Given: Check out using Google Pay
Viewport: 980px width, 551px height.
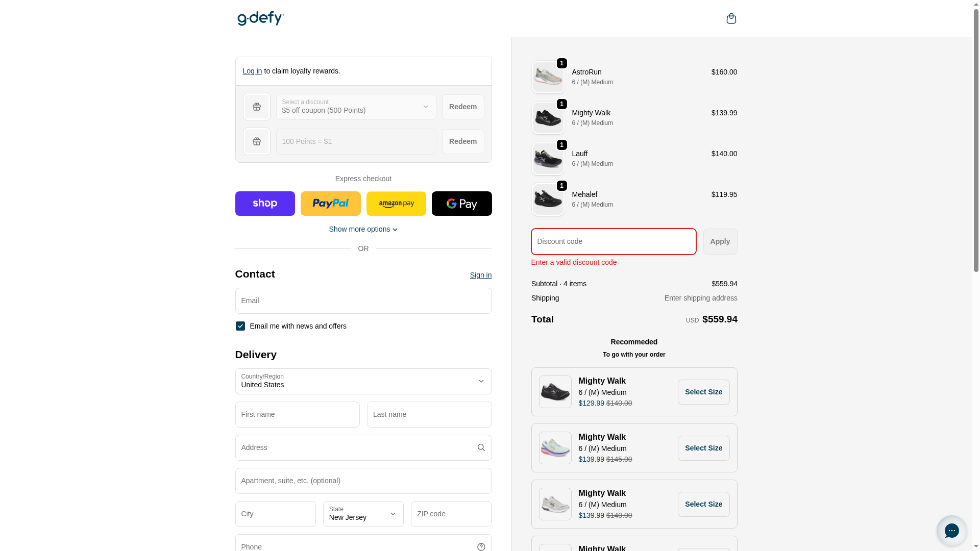Looking at the screenshot, I should click(461, 204).
